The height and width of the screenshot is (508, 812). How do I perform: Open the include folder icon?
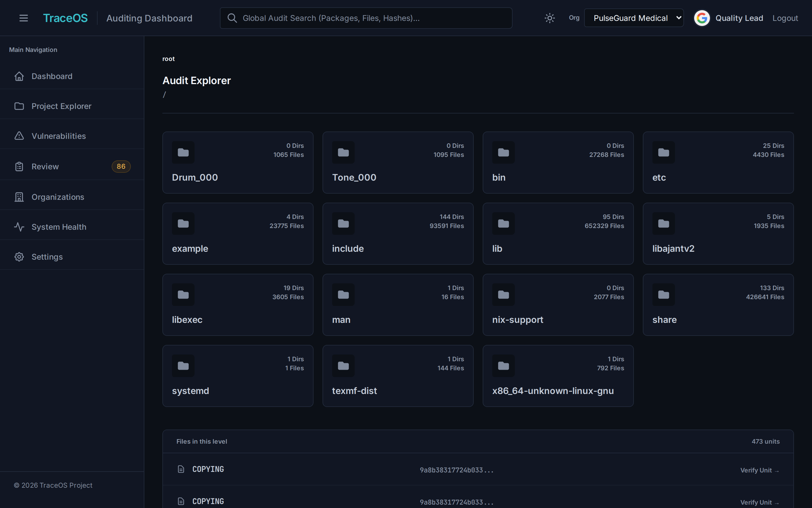(x=343, y=224)
